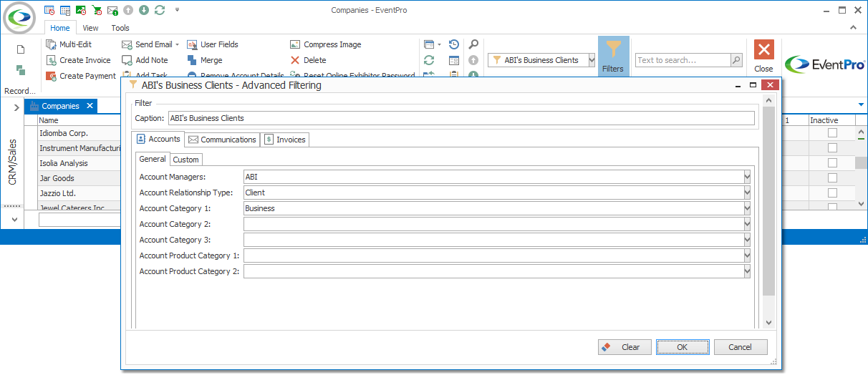The image size is (868, 375).
Task: Toggle the Inactive checkbox in third grid row
Action: (x=832, y=163)
